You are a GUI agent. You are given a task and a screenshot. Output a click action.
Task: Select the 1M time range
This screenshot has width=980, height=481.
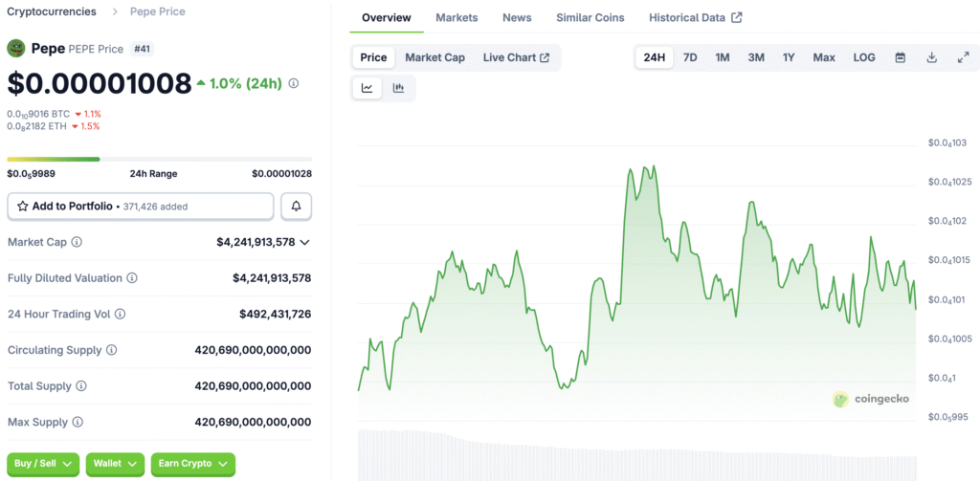click(723, 57)
